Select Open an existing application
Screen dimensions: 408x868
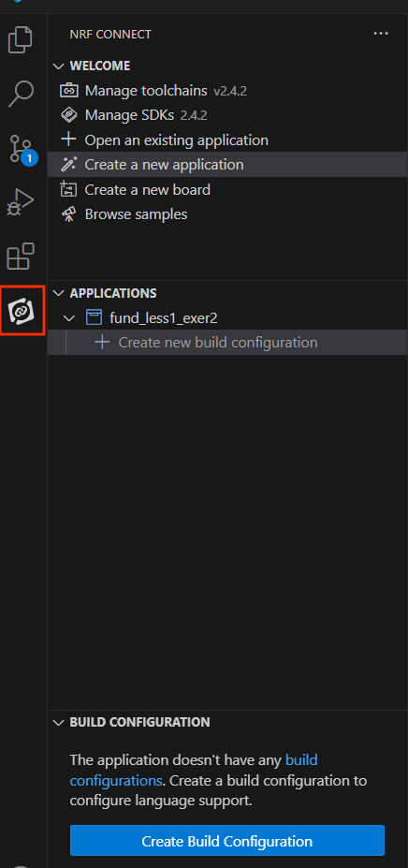176,140
